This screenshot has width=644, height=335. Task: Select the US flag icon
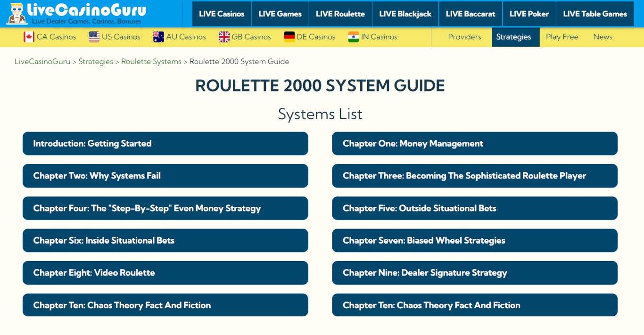coord(94,37)
